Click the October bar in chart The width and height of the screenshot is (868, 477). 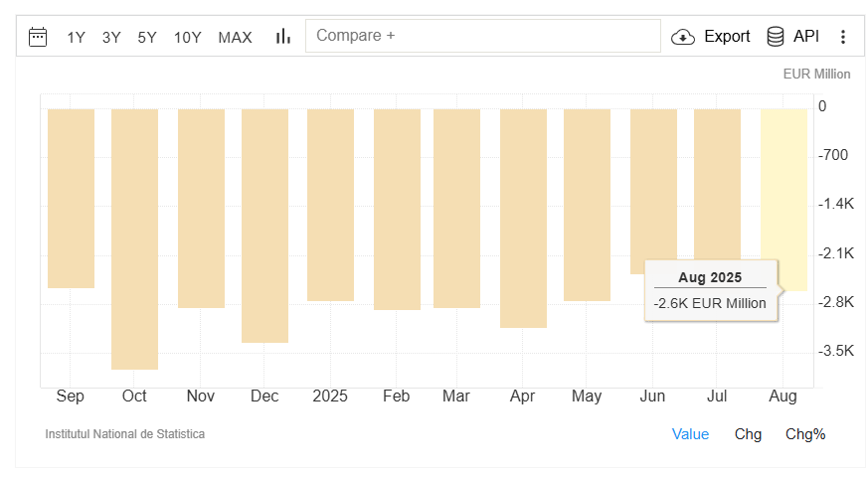[134, 238]
